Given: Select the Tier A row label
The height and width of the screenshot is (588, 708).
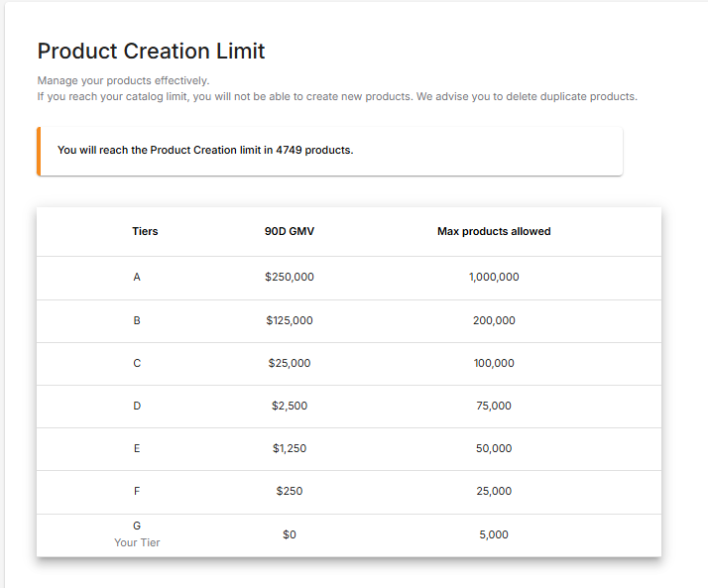Looking at the screenshot, I should 137,277.
